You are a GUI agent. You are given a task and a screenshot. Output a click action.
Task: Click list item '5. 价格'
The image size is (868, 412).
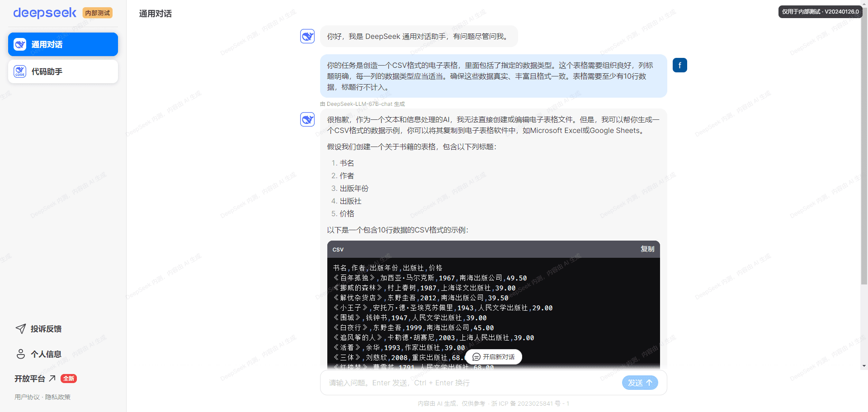coord(343,213)
